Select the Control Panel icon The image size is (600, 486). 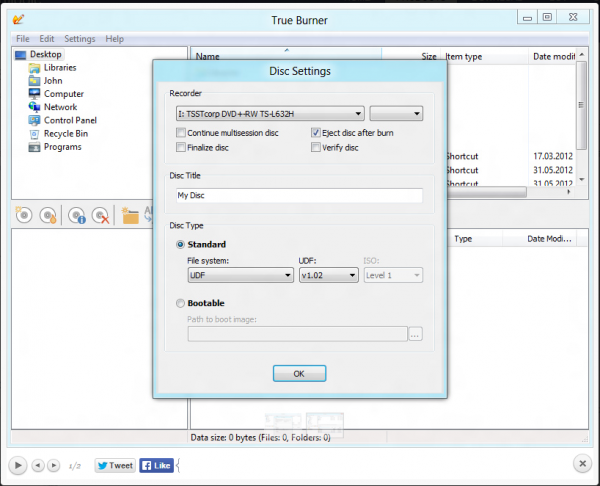pos(34,121)
